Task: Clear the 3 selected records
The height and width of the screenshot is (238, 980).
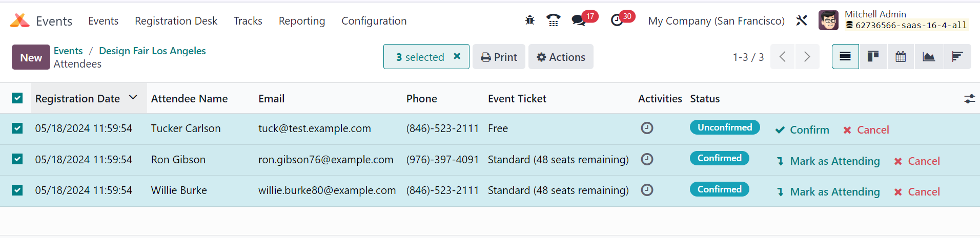Action: 457,56
